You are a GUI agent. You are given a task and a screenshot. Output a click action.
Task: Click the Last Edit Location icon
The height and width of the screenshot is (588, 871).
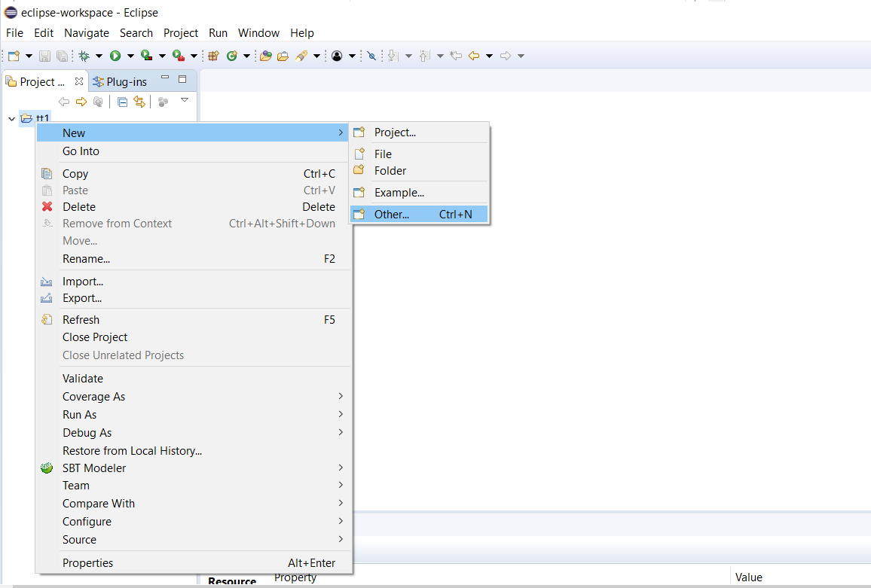456,56
